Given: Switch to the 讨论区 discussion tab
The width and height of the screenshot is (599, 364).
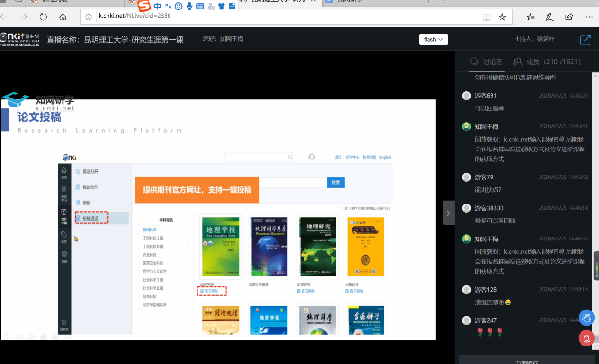Looking at the screenshot, I should pyautogui.click(x=486, y=62).
